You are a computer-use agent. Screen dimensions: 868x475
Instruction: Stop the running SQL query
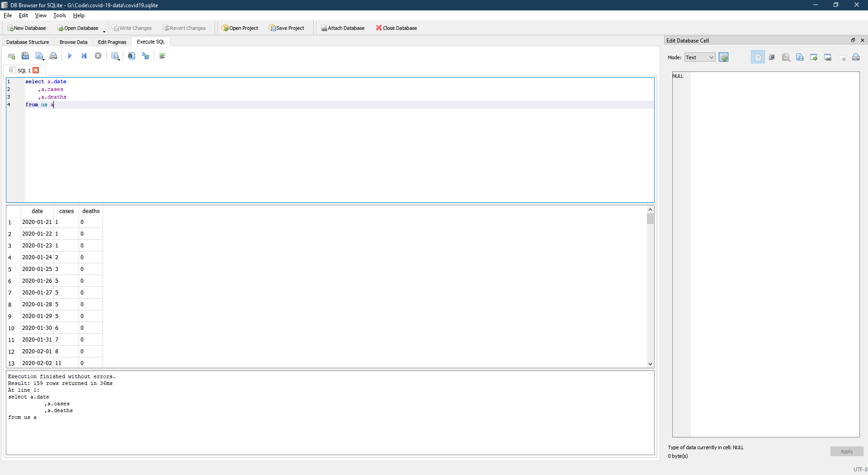click(98, 56)
